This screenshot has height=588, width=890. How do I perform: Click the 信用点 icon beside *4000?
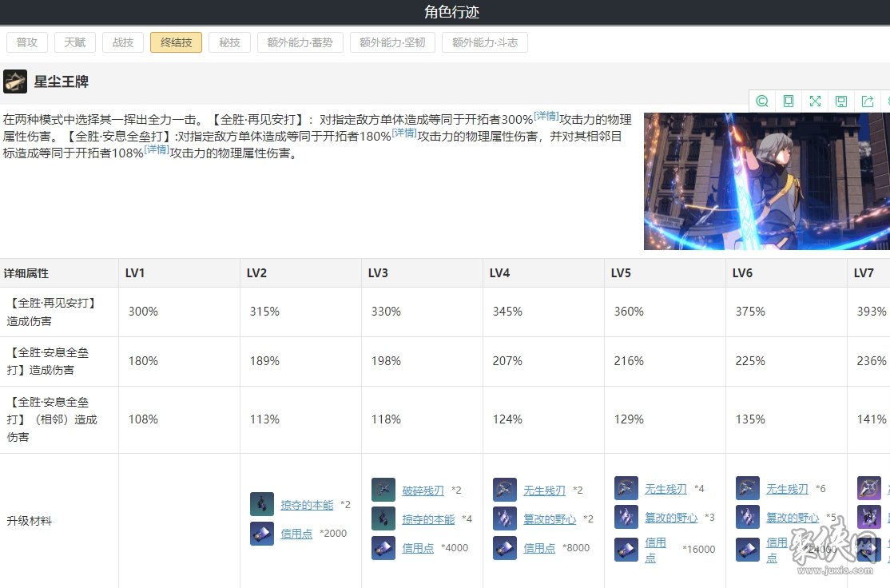[x=383, y=548]
